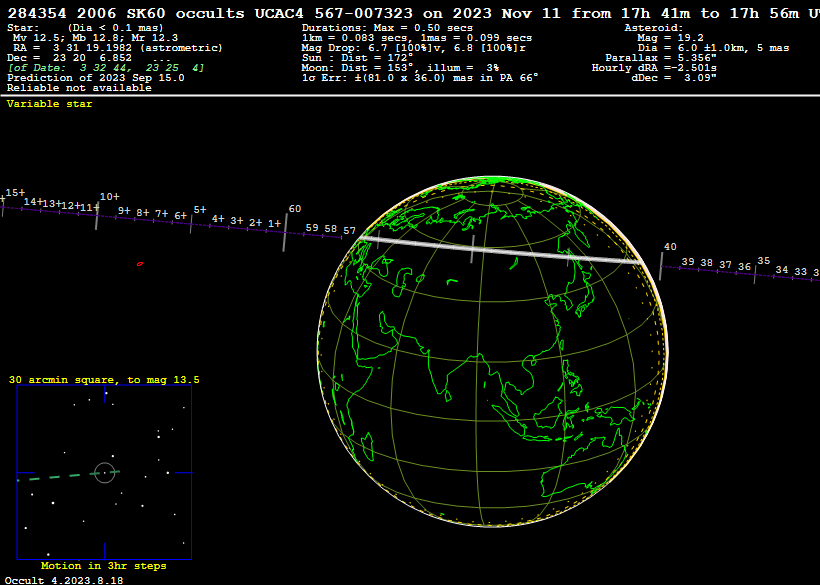
Task: Click the green dashed asteroid motion line in the star chart
Action: point(69,476)
